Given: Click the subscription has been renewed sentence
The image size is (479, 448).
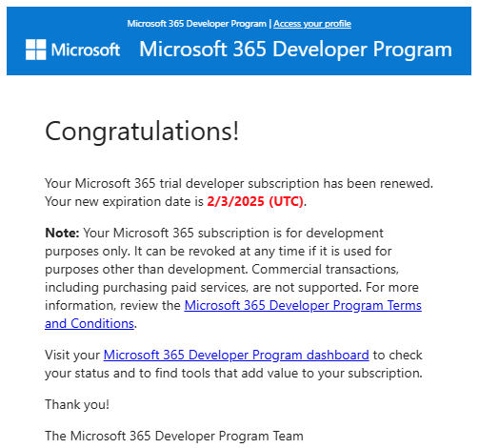Looking at the screenshot, I should tap(239, 183).
